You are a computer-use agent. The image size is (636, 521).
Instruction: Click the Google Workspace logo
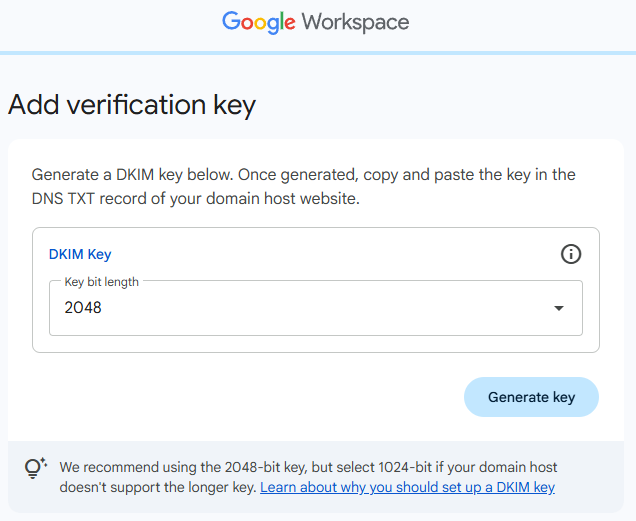click(315, 22)
